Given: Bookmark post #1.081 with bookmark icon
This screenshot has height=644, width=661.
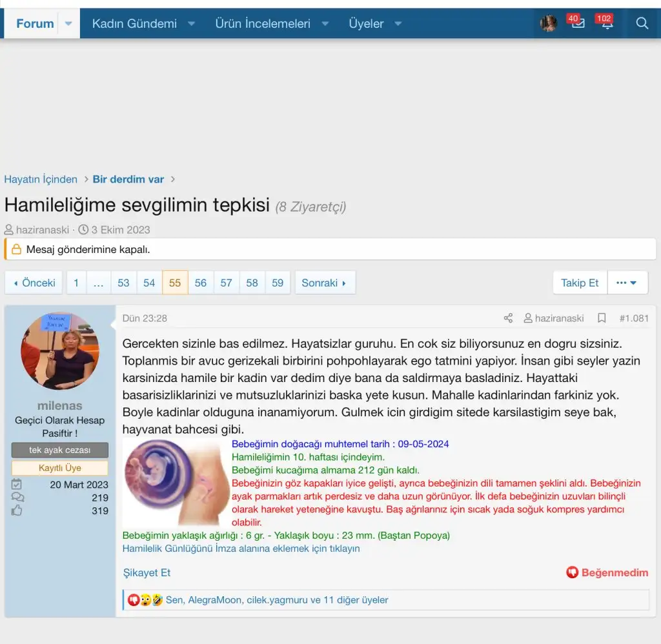Looking at the screenshot, I should tap(602, 318).
